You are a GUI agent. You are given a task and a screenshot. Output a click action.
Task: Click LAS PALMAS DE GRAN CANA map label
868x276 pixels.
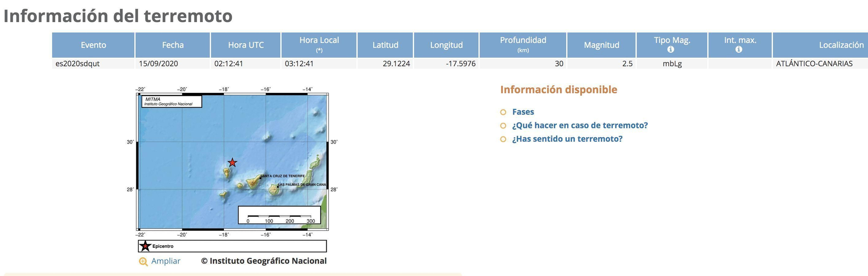302,185
